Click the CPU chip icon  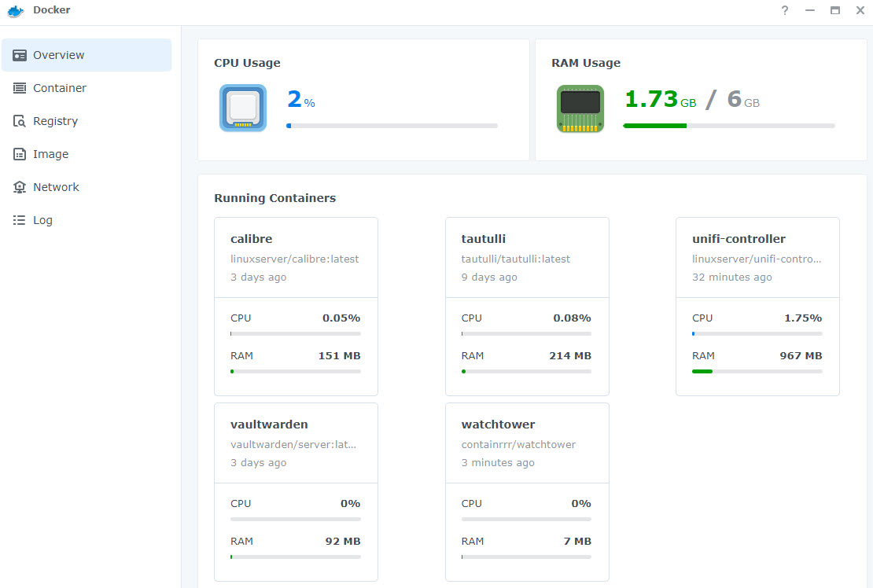[243, 108]
